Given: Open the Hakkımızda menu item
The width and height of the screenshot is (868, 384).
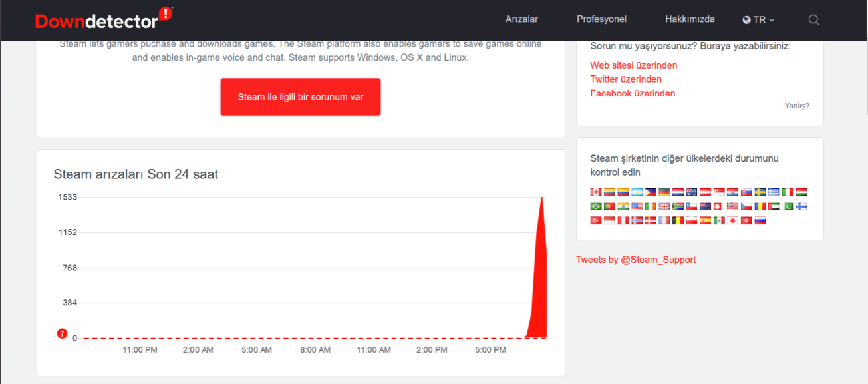Looking at the screenshot, I should [690, 19].
